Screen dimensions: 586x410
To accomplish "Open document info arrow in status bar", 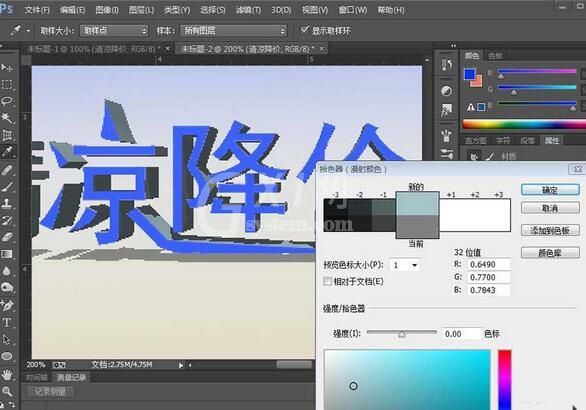I will click(x=181, y=365).
